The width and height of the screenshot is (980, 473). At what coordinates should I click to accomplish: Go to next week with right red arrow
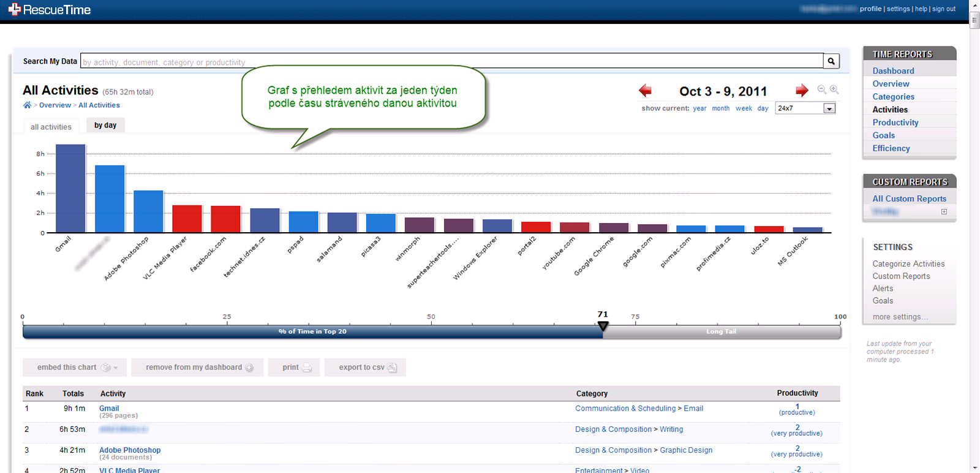click(x=802, y=91)
